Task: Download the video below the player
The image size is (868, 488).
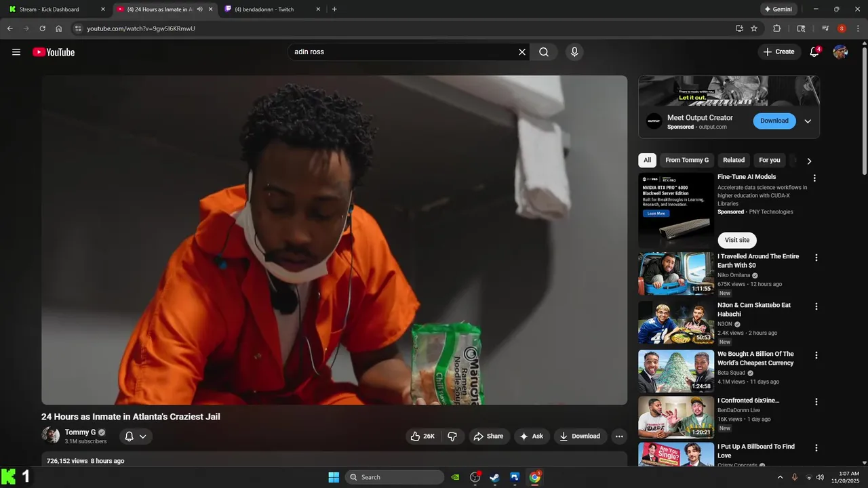Action: click(x=580, y=436)
